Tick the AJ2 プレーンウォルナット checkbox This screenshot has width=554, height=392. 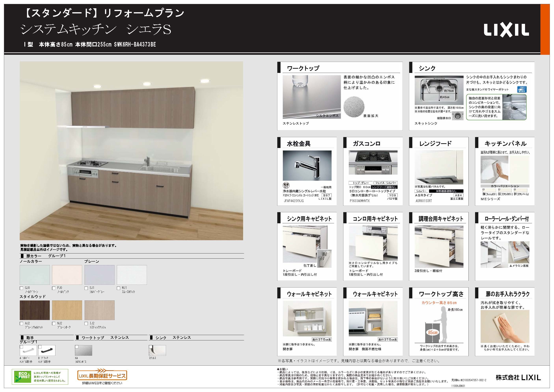pos(21,323)
